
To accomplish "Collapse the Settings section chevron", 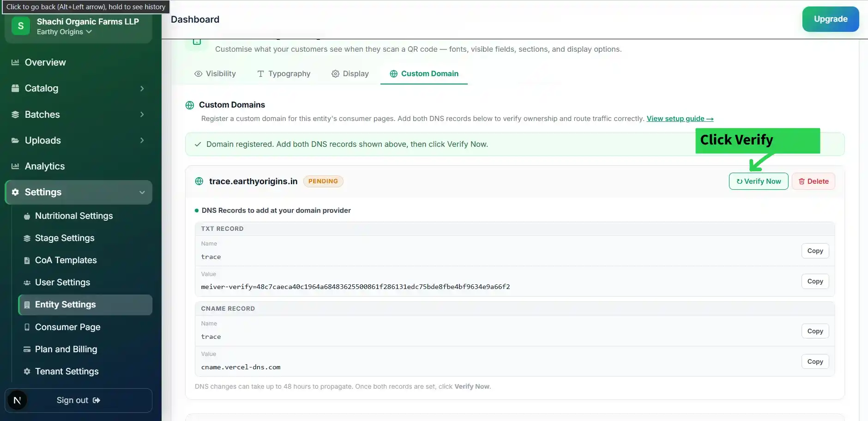I will pos(142,192).
